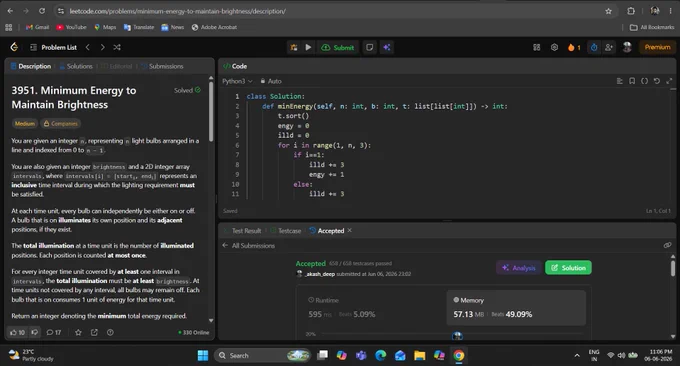Show hidden system tray icons chevron
This screenshot has height=366, width=680.
[x=577, y=356]
